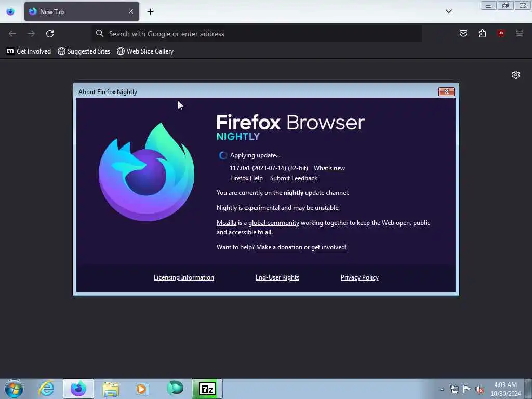Image resolution: width=532 pixels, height=399 pixels.
Task: Open Windows Media Player taskbar icon
Action: (142, 389)
